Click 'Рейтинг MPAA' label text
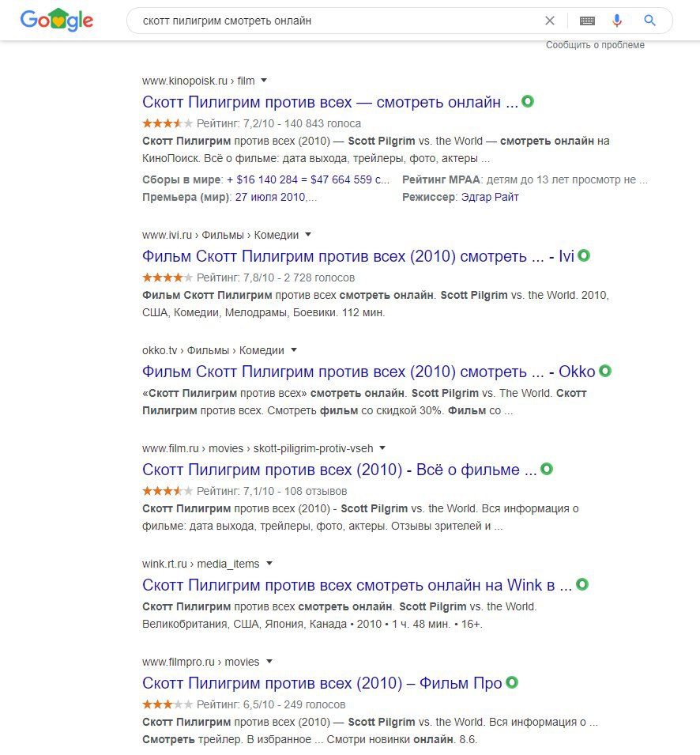This screenshot has height=755, width=700. (441, 179)
